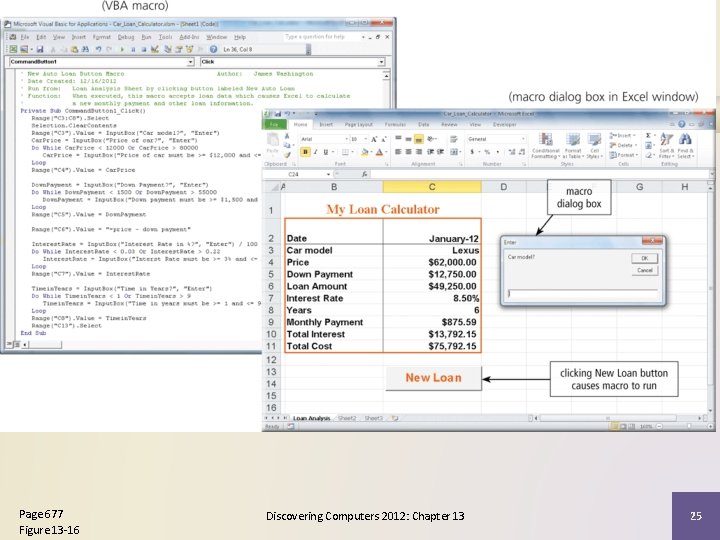Image resolution: width=720 pixels, height=540 pixels.
Task: Toggle Center alignment in Excel ribbon
Action: click(x=408, y=152)
